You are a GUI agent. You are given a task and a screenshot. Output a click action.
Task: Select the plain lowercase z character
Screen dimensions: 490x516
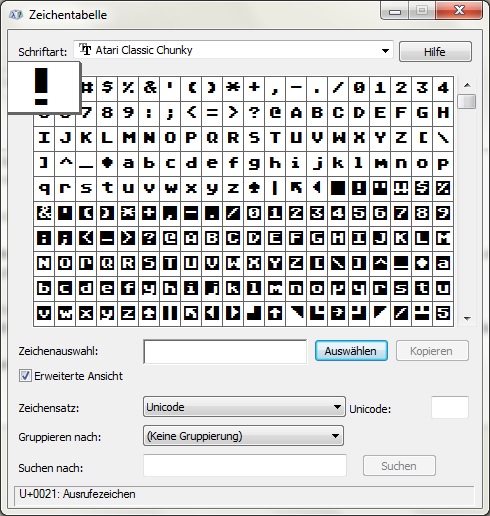[233, 188]
